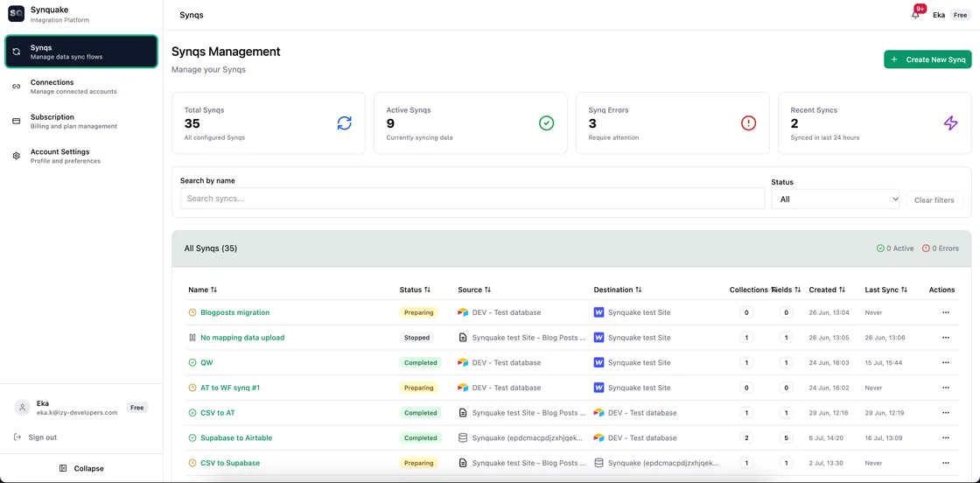Sort table by Source column
This screenshot has height=483, width=980.
474,290
